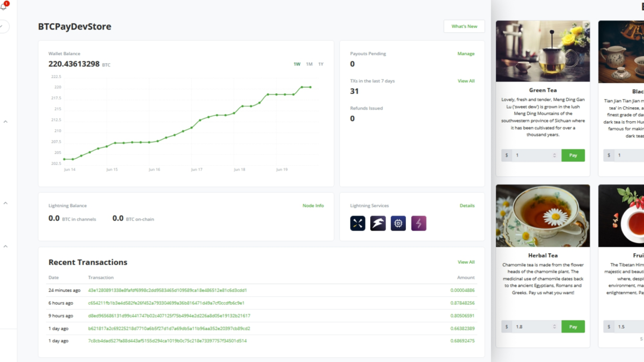Click the Date column header
The width and height of the screenshot is (644, 362).
pyautogui.click(x=54, y=277)
